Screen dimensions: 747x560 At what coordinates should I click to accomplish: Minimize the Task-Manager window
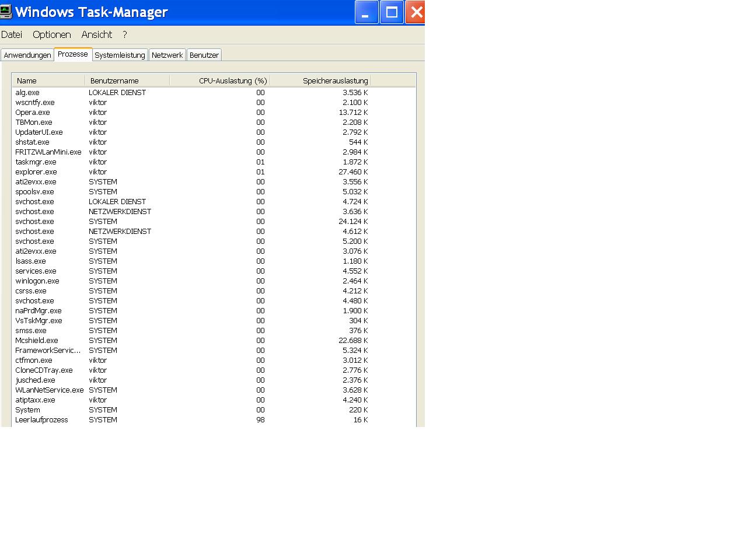point(366,12)
